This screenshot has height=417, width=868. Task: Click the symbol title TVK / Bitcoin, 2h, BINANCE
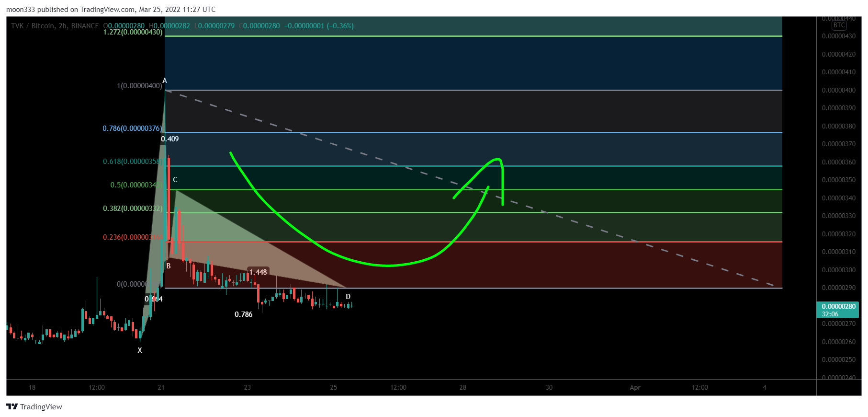(x=55, y=26)
